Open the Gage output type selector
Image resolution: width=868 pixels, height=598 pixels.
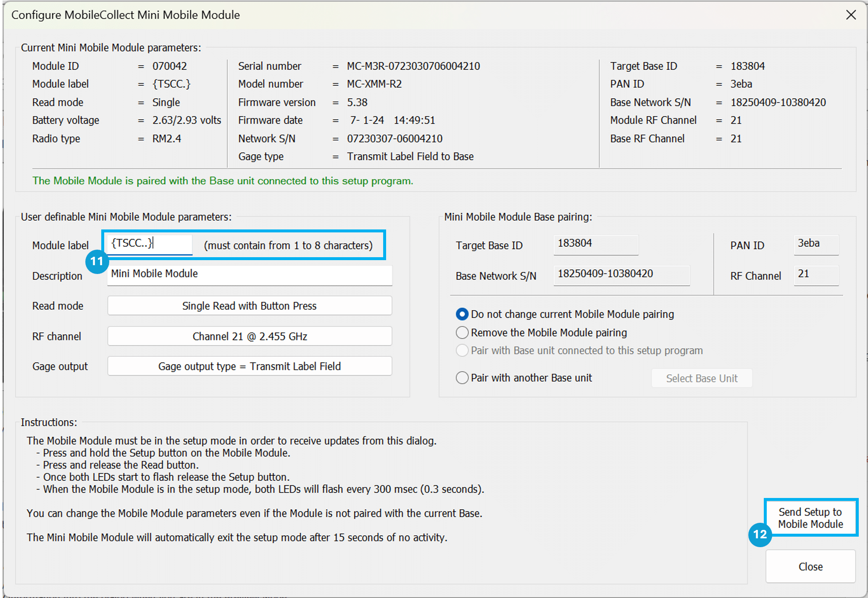[249, 366]
